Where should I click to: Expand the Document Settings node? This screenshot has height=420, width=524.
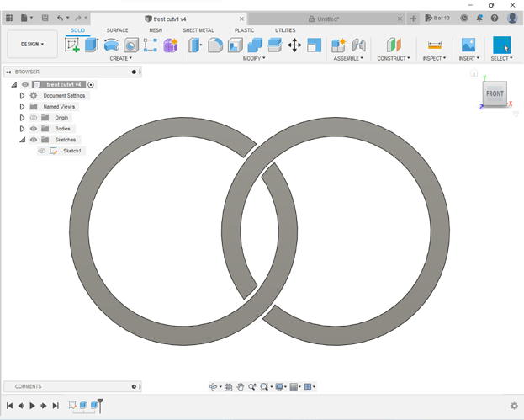23,96
